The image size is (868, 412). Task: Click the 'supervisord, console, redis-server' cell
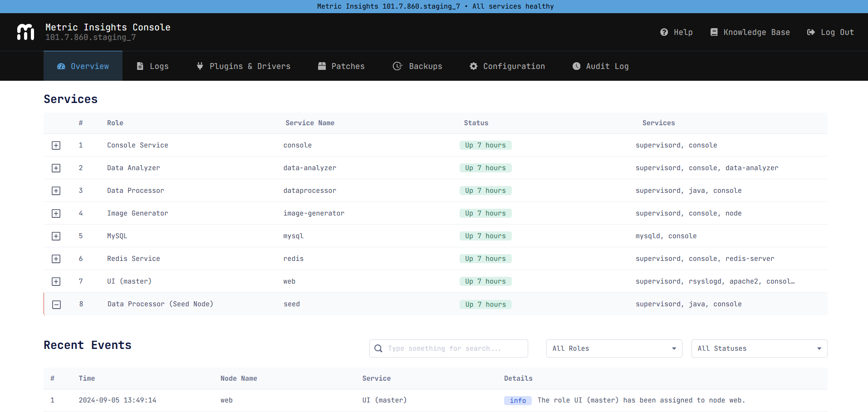(x=705, y=259)
